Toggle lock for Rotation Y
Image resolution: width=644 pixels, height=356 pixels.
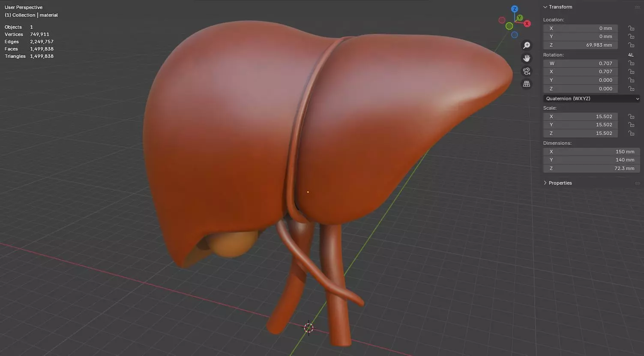pyautogui.click(x=631, y=80)
